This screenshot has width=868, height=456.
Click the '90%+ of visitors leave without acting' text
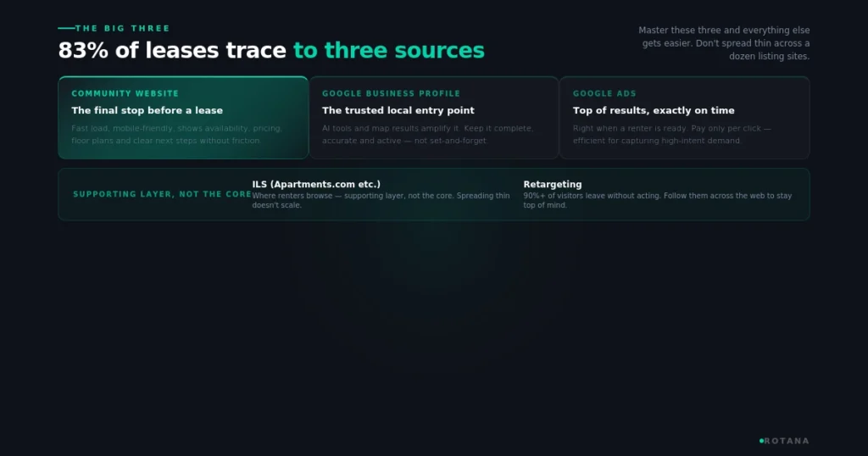coord(658,200)
